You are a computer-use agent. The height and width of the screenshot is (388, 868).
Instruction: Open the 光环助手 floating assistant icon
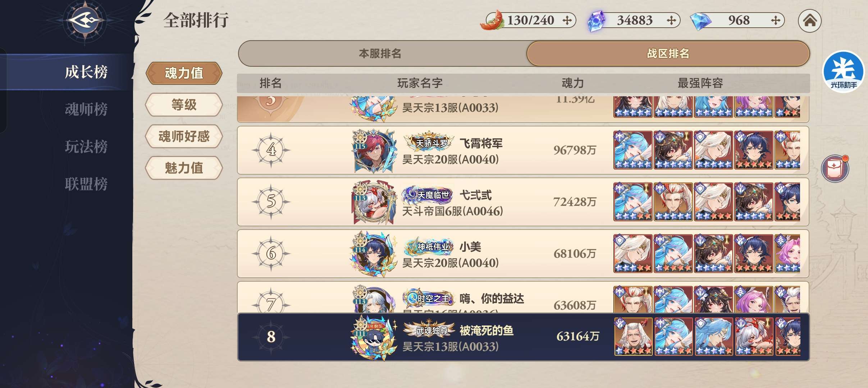coord(843,71)
